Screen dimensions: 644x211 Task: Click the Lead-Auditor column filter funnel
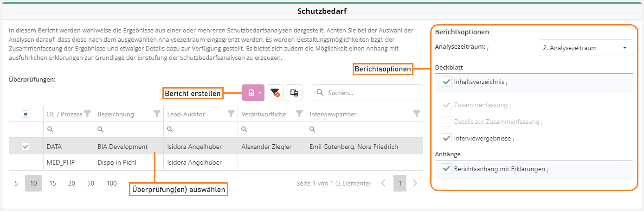coord(231,114)
